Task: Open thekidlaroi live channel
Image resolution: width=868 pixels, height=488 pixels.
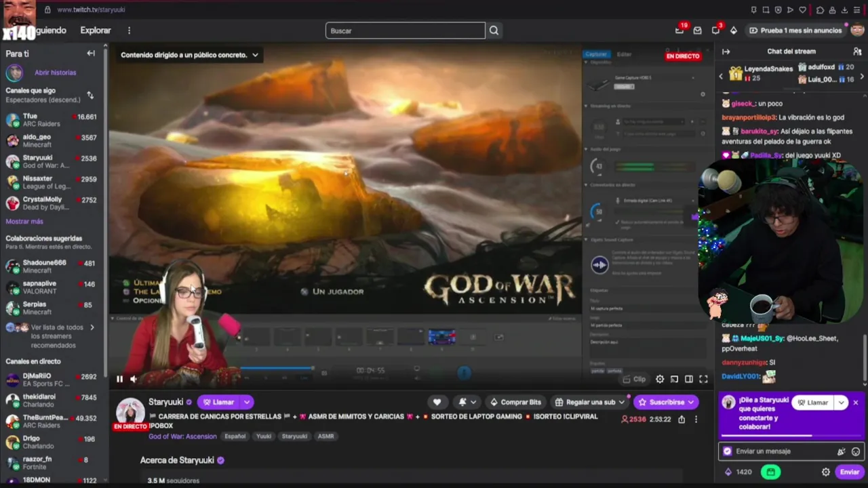Action: pos(52,401)
